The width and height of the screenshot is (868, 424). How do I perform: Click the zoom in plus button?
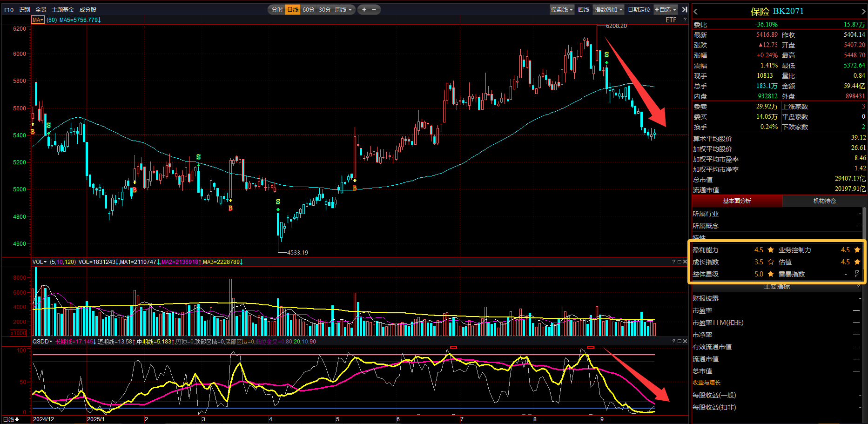pyautogui.click(x=364, y=9)
